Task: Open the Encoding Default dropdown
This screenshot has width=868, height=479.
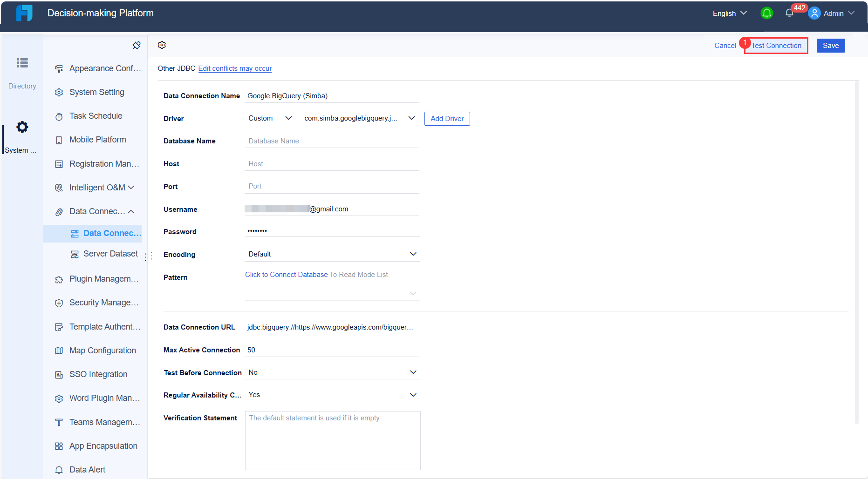Action: (x=332, y=254)
